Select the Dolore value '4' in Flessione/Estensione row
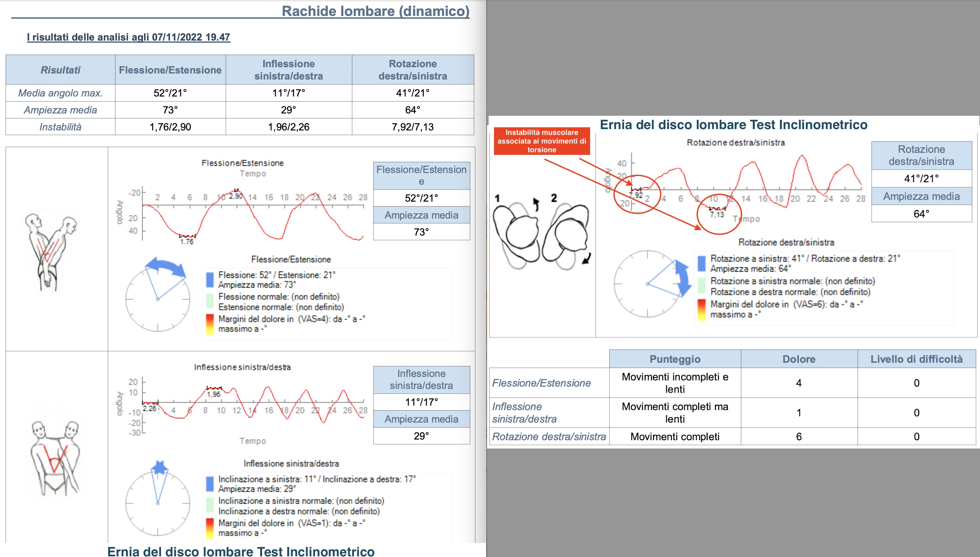980x557 pixels. tap(799, 383)
